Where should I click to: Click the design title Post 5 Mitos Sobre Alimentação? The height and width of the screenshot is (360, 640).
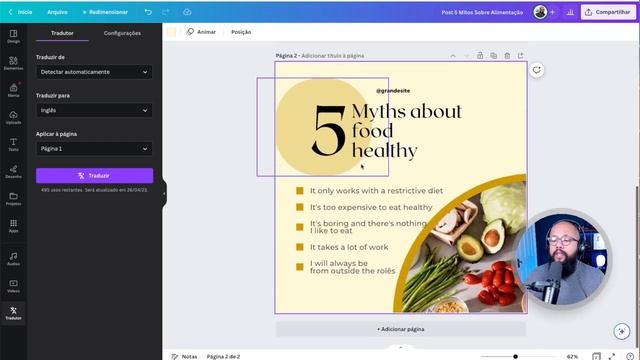(482, 12)
